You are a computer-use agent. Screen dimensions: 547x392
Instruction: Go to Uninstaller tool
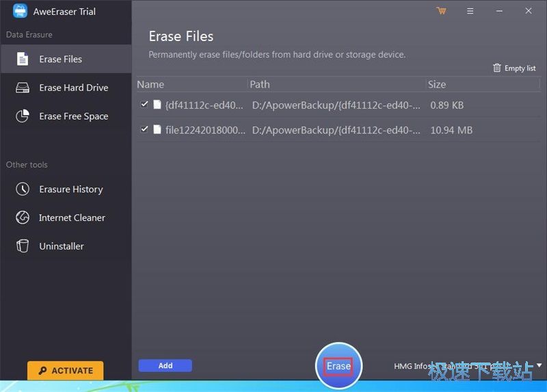point(66,246)
